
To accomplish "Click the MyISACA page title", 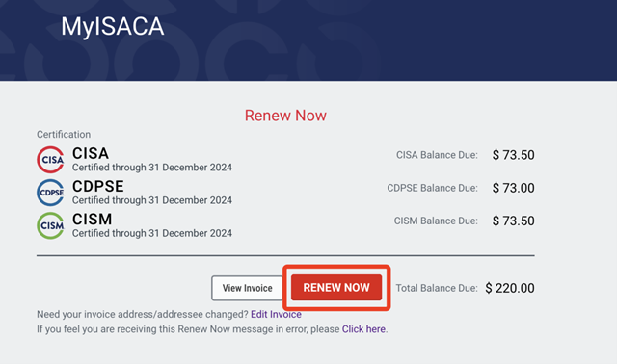I will coord(113,27).
